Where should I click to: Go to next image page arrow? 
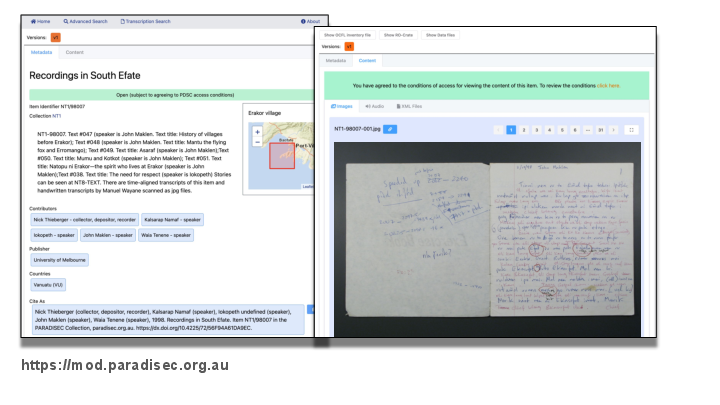point(613,130)
